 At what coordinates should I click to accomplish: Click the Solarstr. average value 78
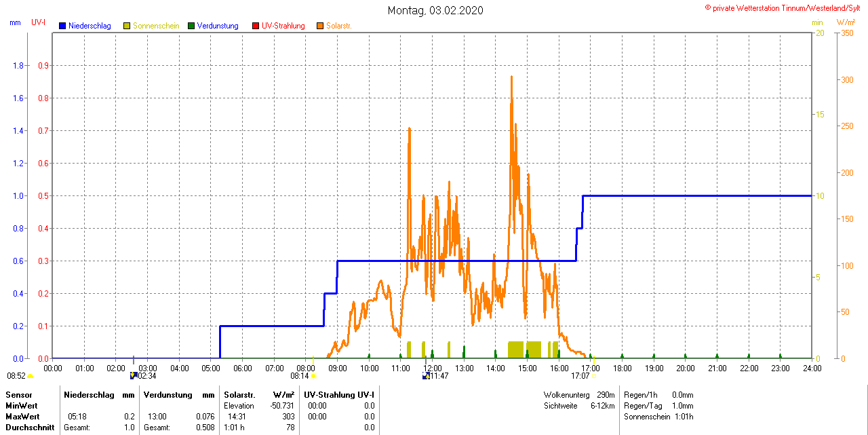290,428
